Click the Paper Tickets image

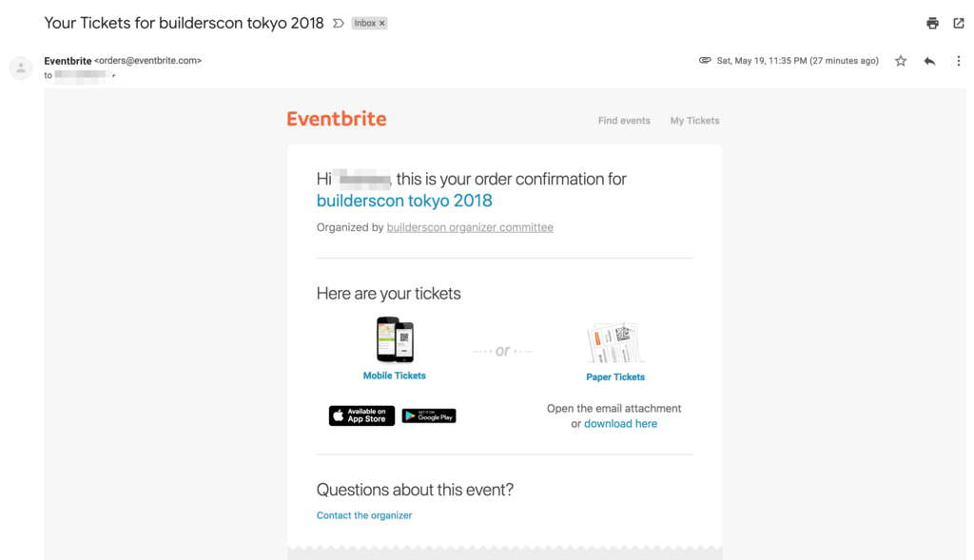pos(615,342)
